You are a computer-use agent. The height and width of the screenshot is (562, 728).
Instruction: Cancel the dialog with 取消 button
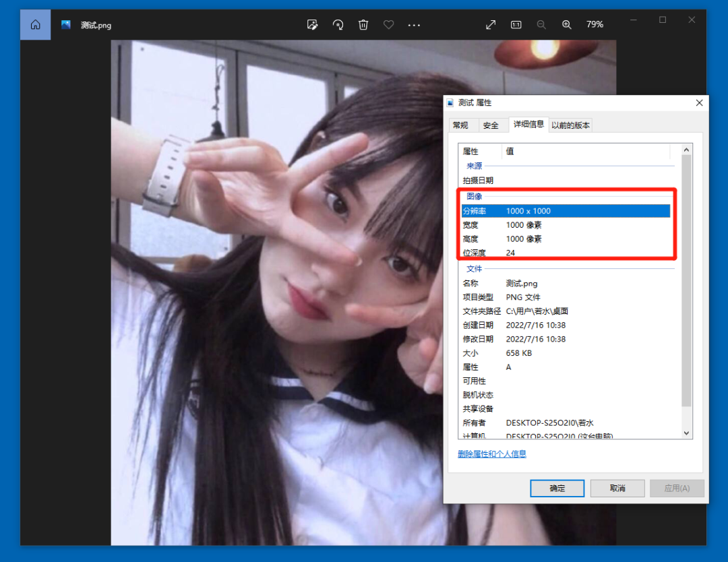point(617,488)
